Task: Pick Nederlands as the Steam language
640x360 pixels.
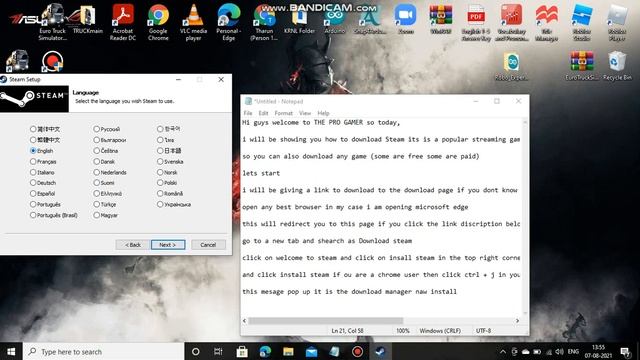Action: [x=96, y=172]
